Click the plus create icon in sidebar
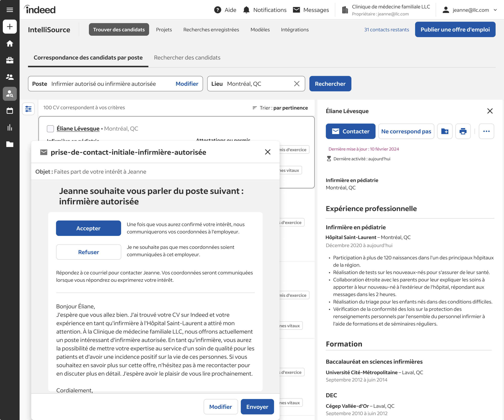Image resolution: width=504 pixels, height=420 pixels. click(x=10, y=26)
